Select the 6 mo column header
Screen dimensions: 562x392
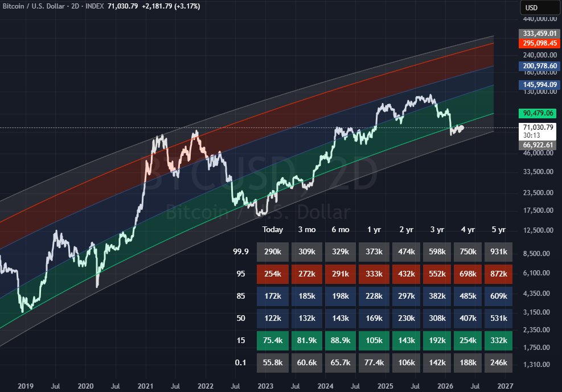(x=340, y=229)
